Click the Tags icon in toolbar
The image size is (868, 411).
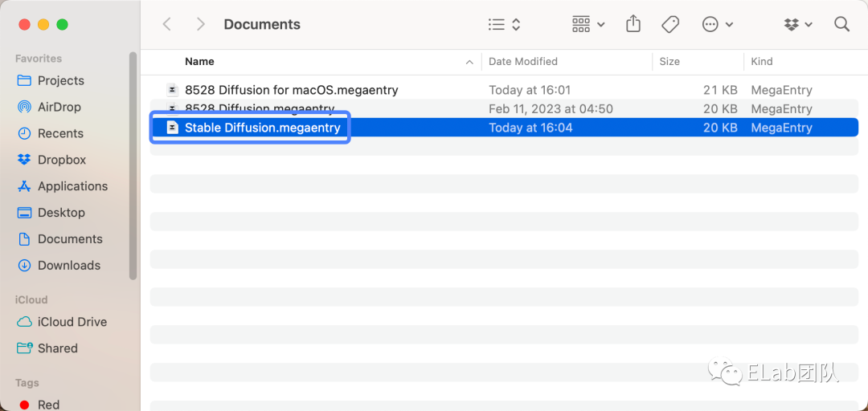pos(670,24)
